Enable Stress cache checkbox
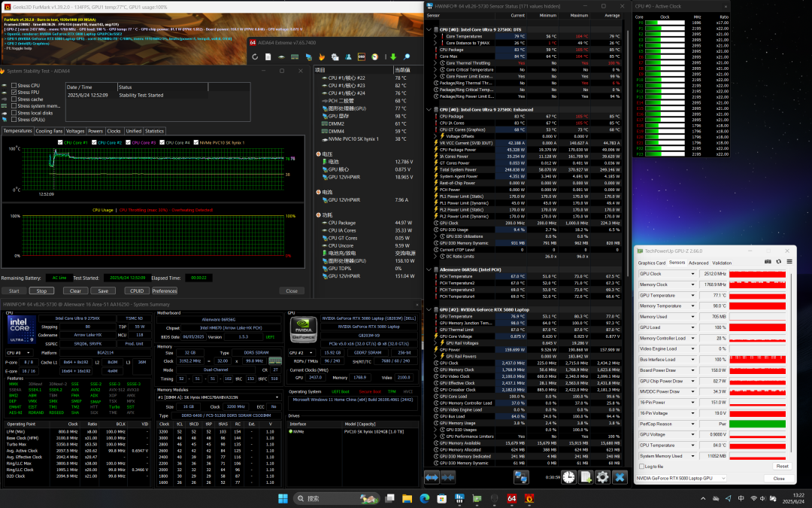The height and width of the screenshot is (508, 812). coord(14,99)
